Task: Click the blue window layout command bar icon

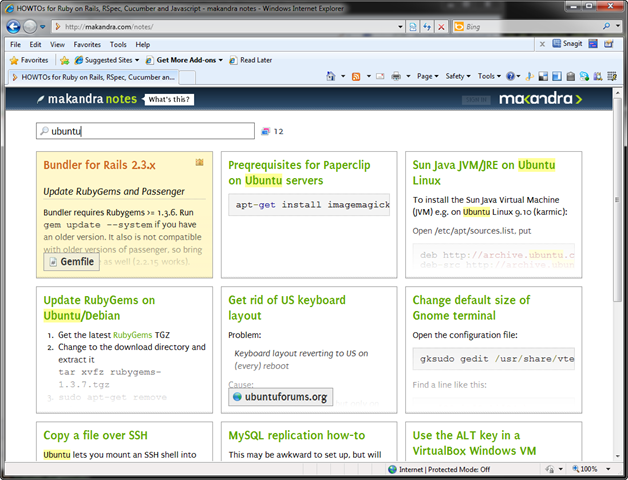Action: point(557,76)
